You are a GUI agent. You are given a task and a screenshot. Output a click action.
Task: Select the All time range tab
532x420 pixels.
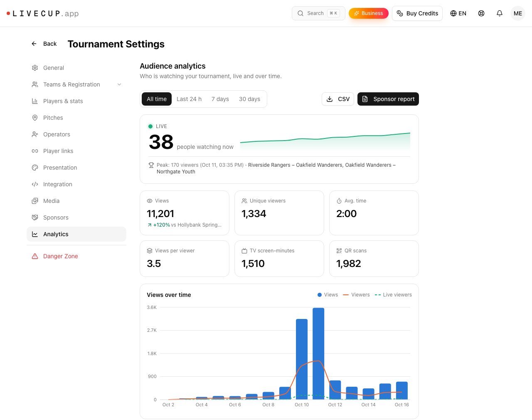(157, 99)
